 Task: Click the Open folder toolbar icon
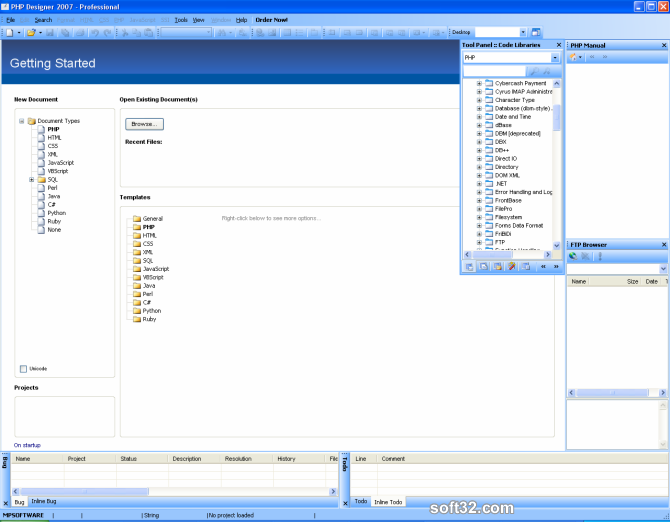pos(31,32)
